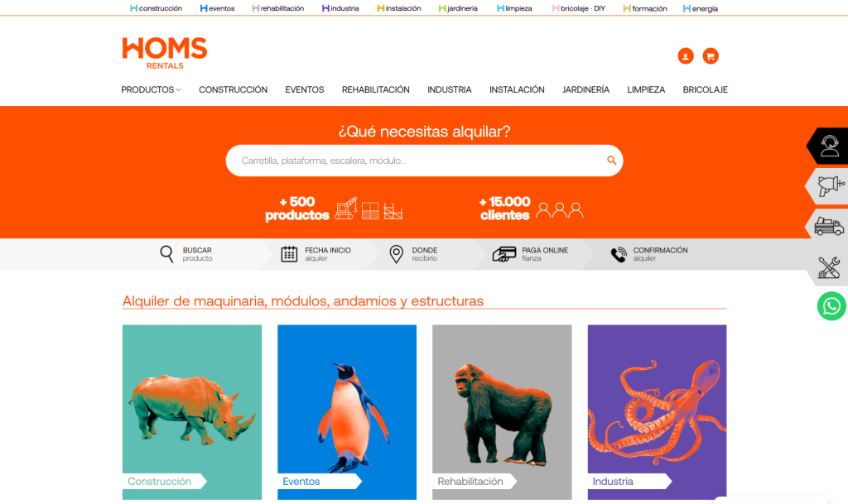Viewport: 848px width, 504px height.
Task: Open the Eventos penguin category card
Action: 347,411
